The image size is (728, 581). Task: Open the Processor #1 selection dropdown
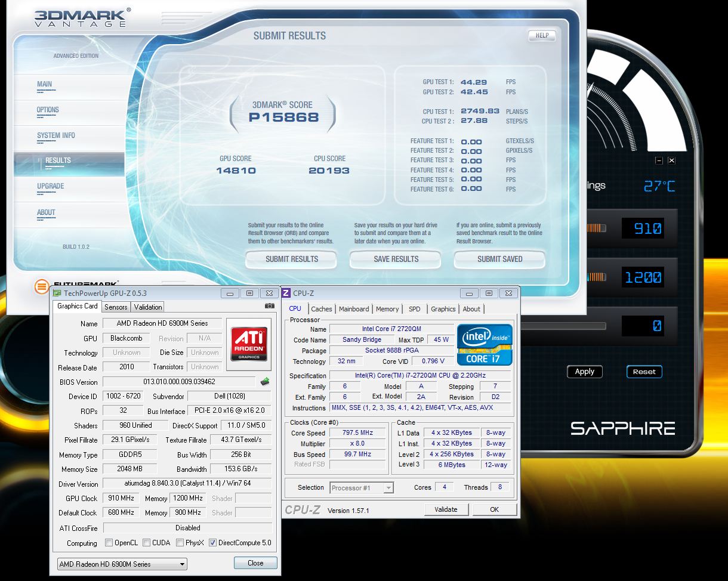click(x=362, y=487)
